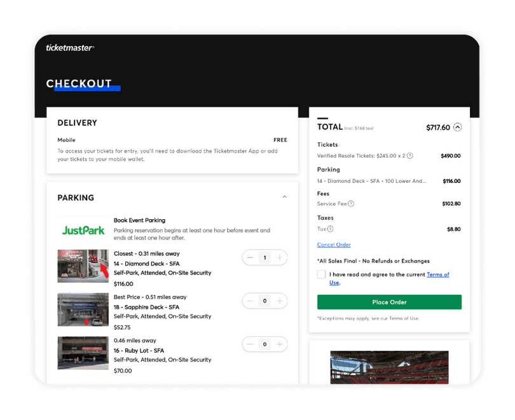Open Service Fee info icon
Screen dimensions: 515x420
coord(351,204)
